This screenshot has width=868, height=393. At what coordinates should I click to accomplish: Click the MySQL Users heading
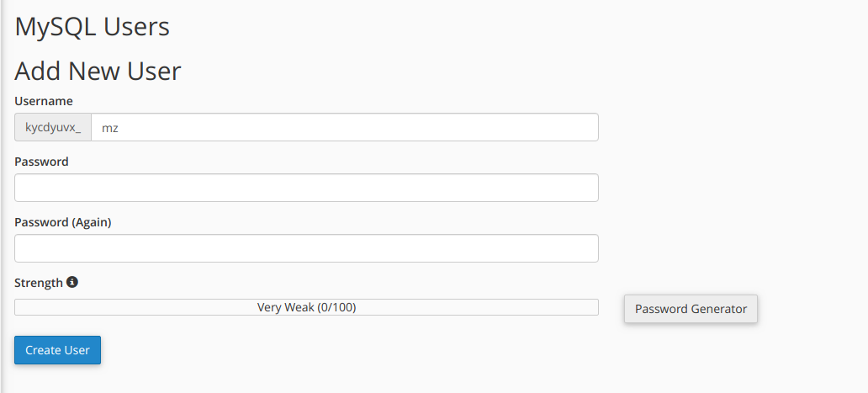[93, 27]
